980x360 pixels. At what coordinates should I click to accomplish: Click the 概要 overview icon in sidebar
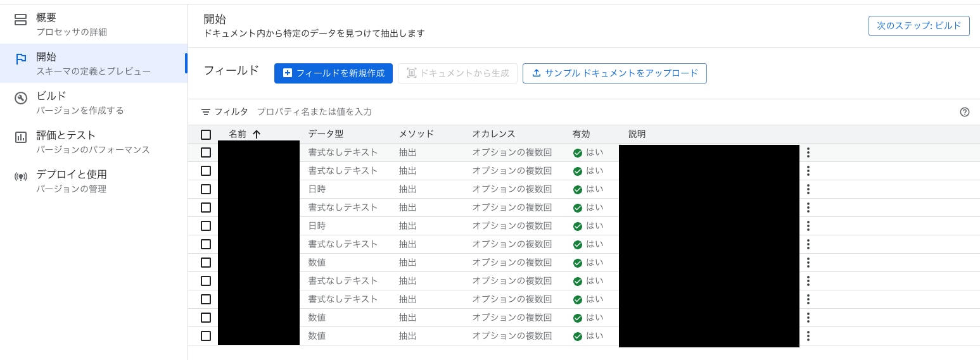(21, 20)
